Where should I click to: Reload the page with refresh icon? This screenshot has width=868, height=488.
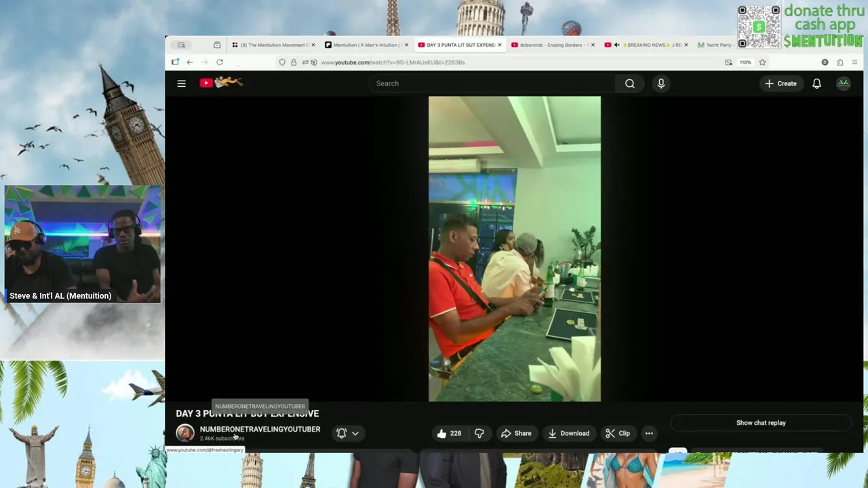pyautogui.click(x=220, y=62)
